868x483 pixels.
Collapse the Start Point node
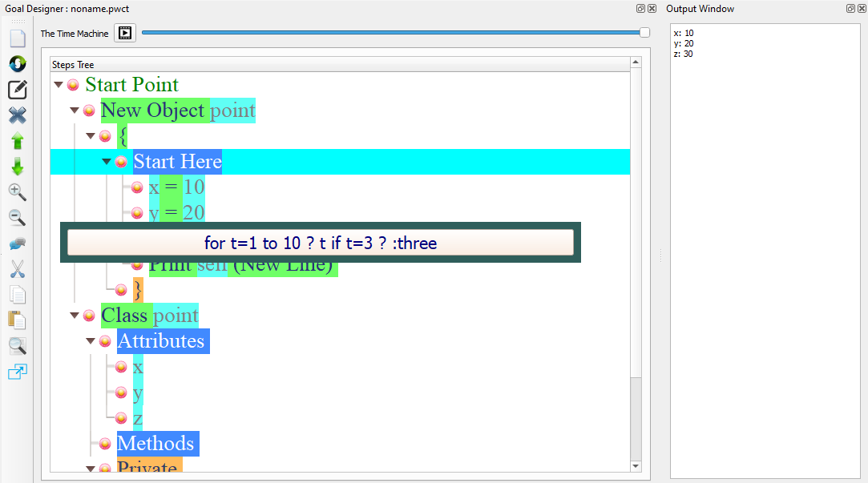(58, 84)
